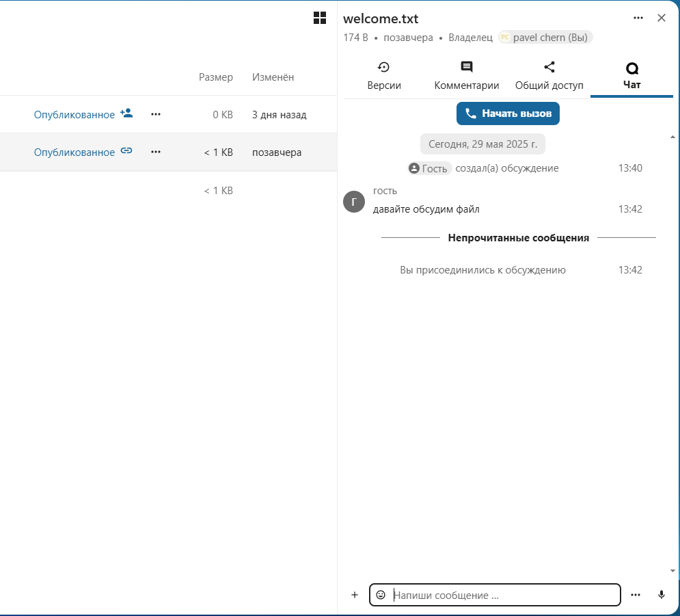Open the guest avatar with letter Г
680x616 pixels.
coord(354,202)
